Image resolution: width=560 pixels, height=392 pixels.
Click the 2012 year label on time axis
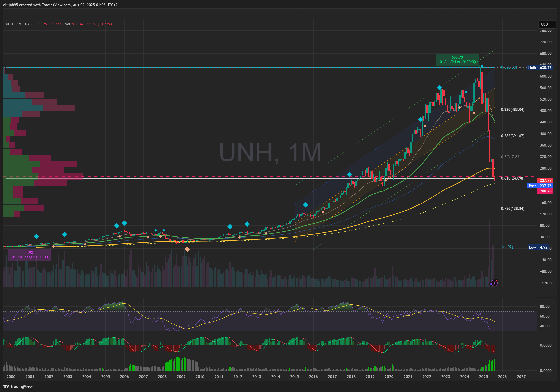[238, 376]
